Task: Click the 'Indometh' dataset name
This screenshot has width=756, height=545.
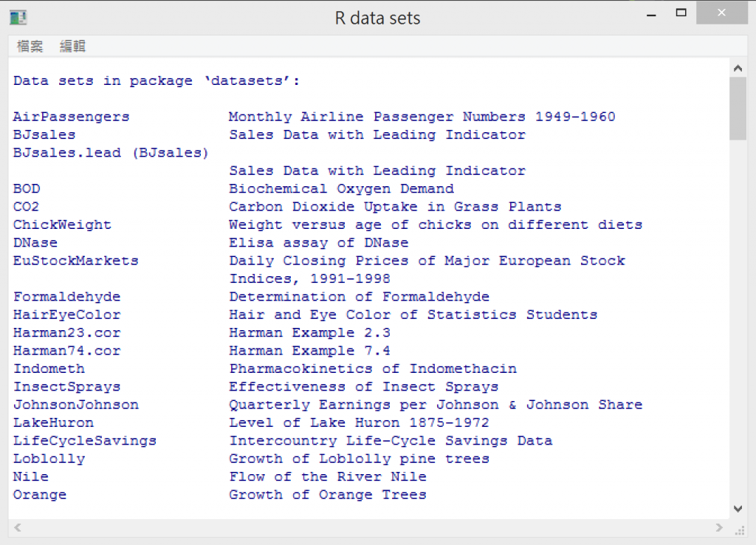Action: pyautogui.click(x=49, y=369)
